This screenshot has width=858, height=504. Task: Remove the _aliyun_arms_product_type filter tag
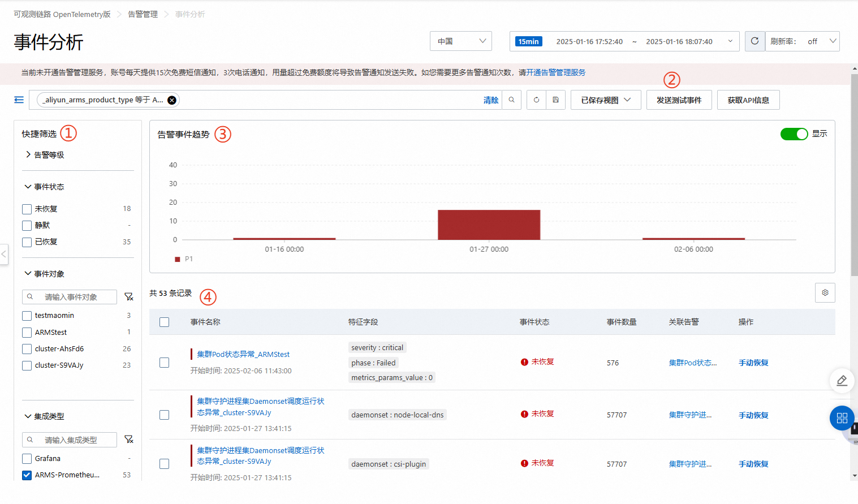pyautogui.click(x=172, y=100)
